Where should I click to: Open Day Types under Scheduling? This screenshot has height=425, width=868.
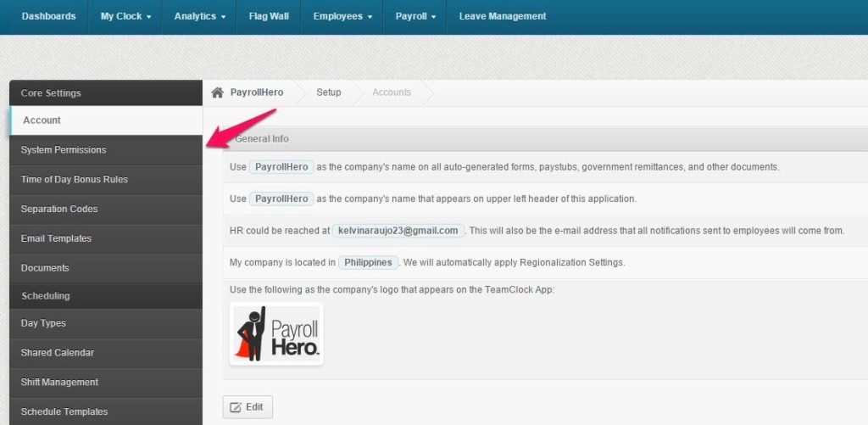(x=106, y=323)
